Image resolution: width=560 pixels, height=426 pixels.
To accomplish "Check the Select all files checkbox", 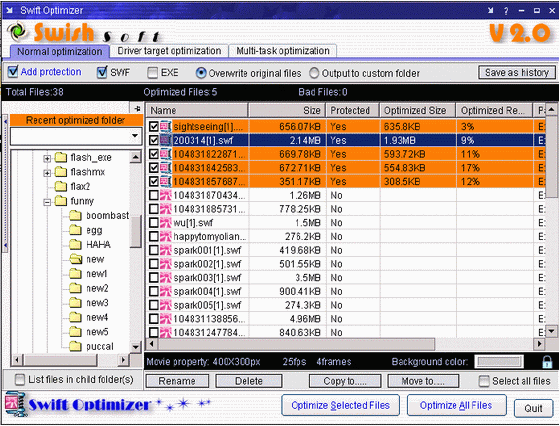I will pyautogui.click(x=484, y=381).
